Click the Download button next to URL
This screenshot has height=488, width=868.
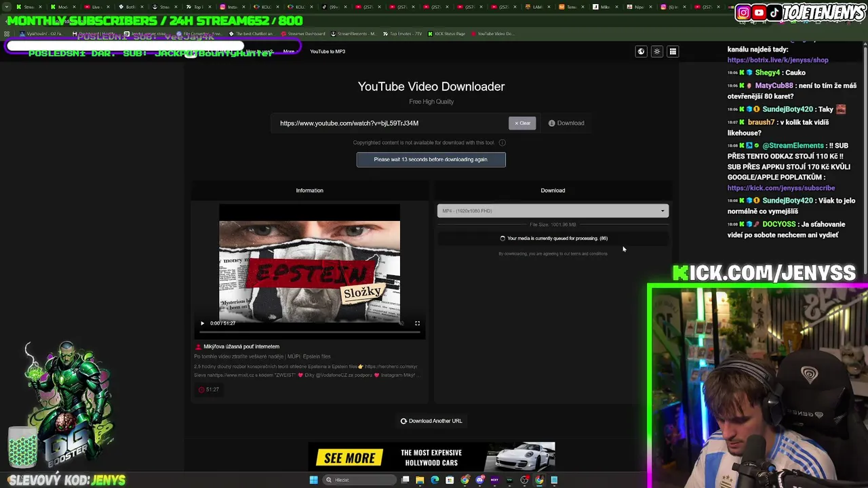[566, 123]
